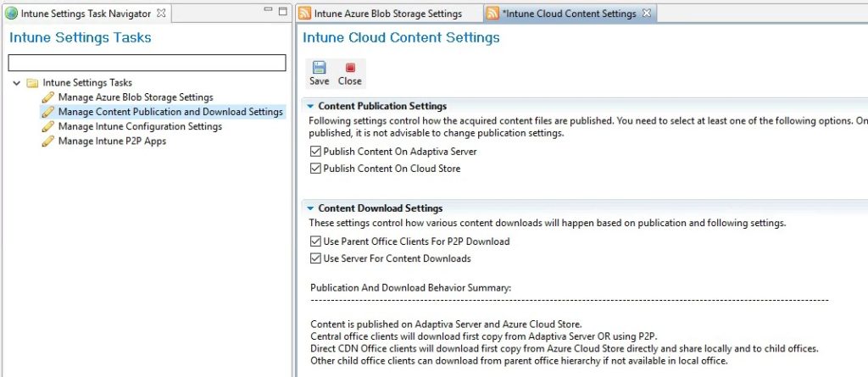
Task: Select the Intune Settings Task Navigator tab
Action: coord(86,14)
